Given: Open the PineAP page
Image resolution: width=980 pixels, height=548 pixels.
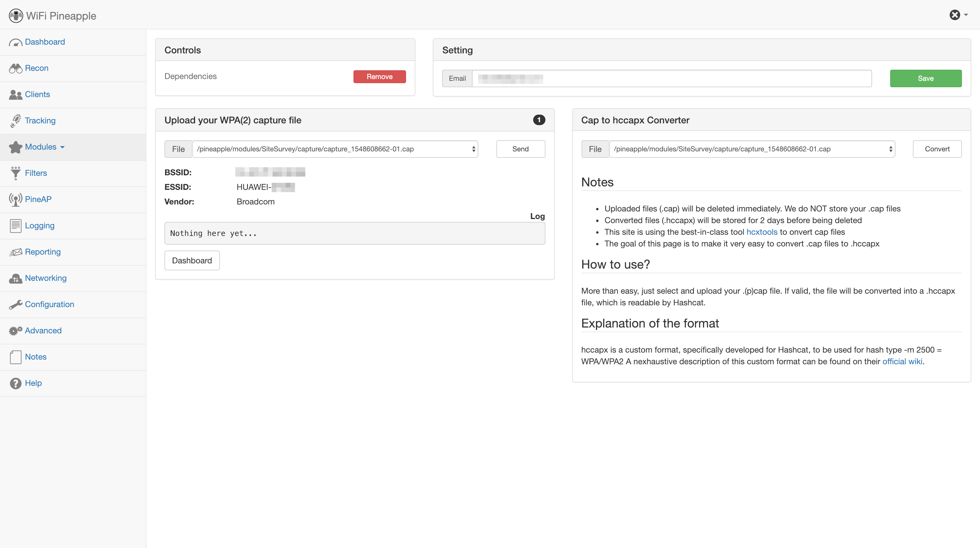Looking at the screenshot, I should coord(38,199).
